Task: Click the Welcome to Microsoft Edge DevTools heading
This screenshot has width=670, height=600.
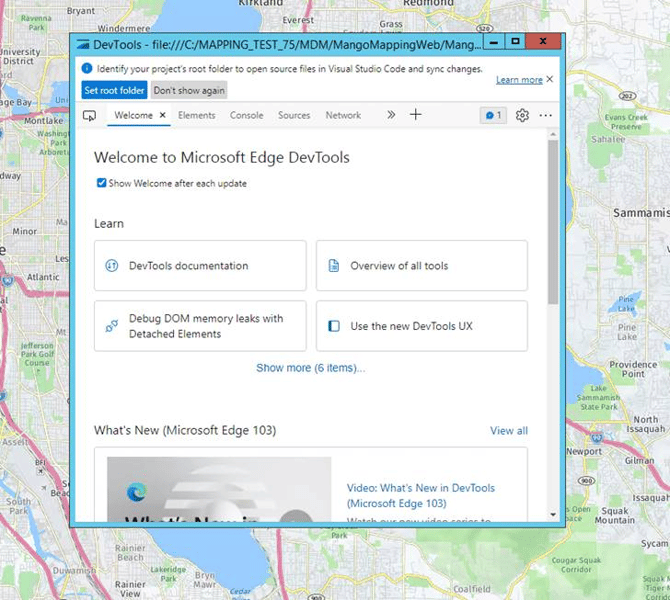Action: [222, 157]
